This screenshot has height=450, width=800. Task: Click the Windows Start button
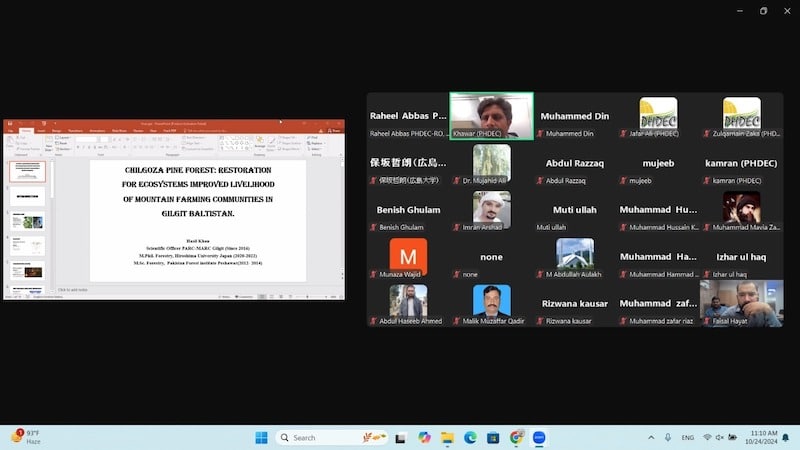(x=261, y=437)
